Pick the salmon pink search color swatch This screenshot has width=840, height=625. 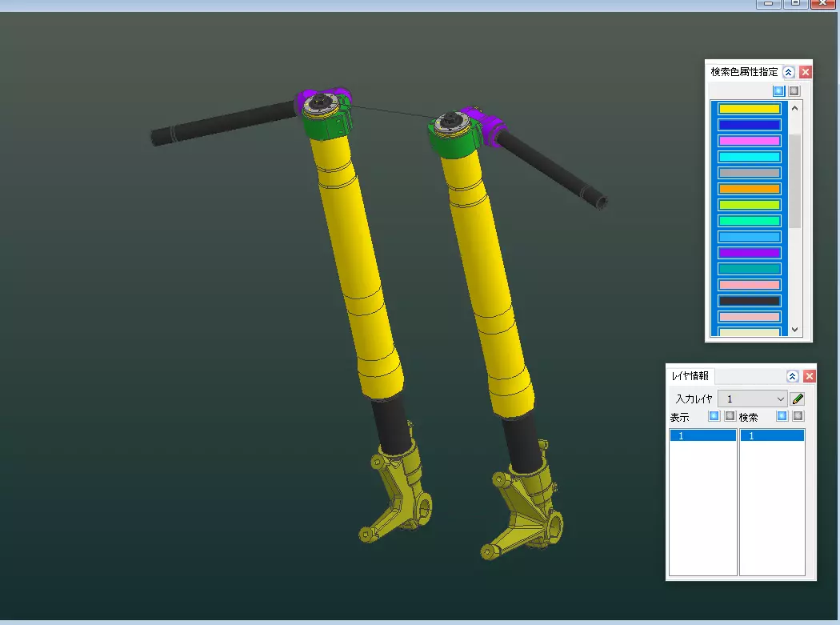[x=749, y=285]
